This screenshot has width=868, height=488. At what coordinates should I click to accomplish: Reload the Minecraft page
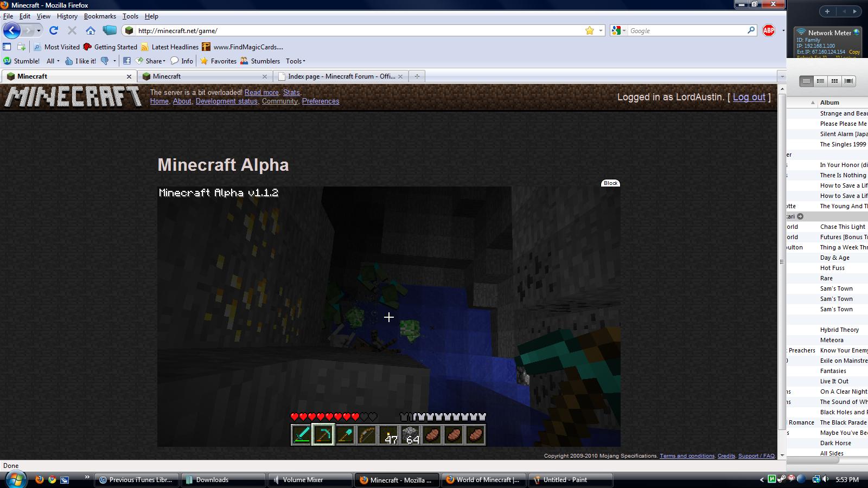(x=54, y=31)
